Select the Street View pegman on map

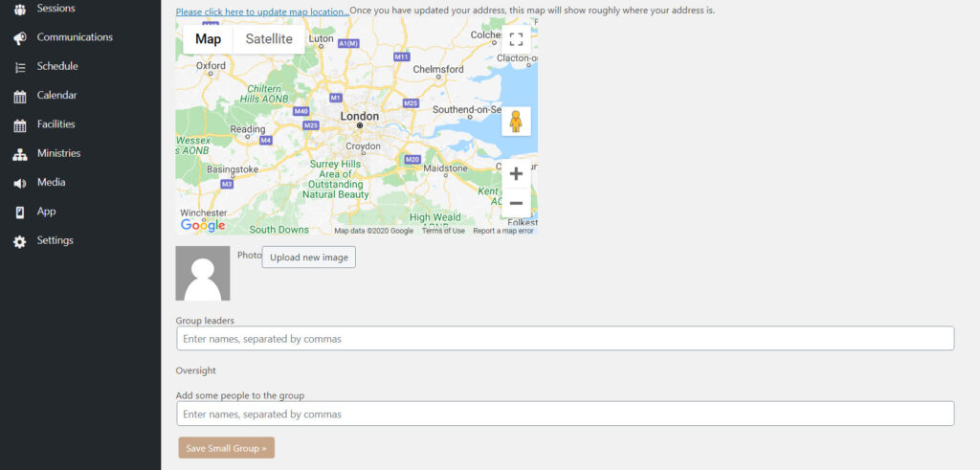(516, 123)
